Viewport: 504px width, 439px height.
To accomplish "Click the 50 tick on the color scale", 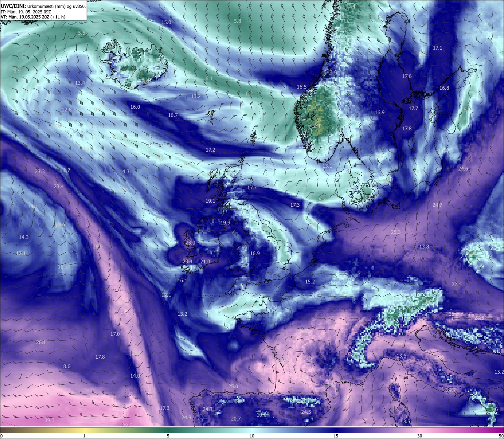I will coord(501,436).
